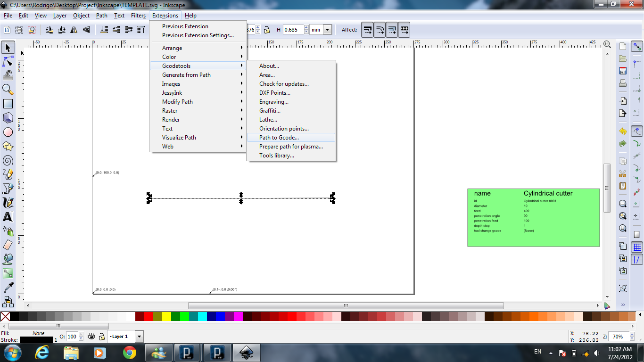Click the opacity input field
Screen dimensions: 644x362
tap(72, 337)
